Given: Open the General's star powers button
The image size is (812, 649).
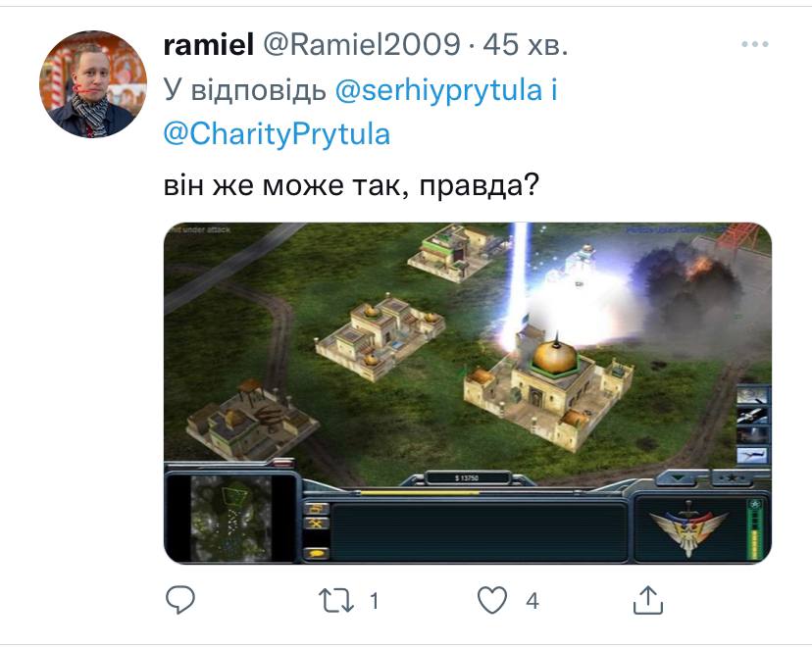Looking at the screenshot, I should tap(733, 477).
